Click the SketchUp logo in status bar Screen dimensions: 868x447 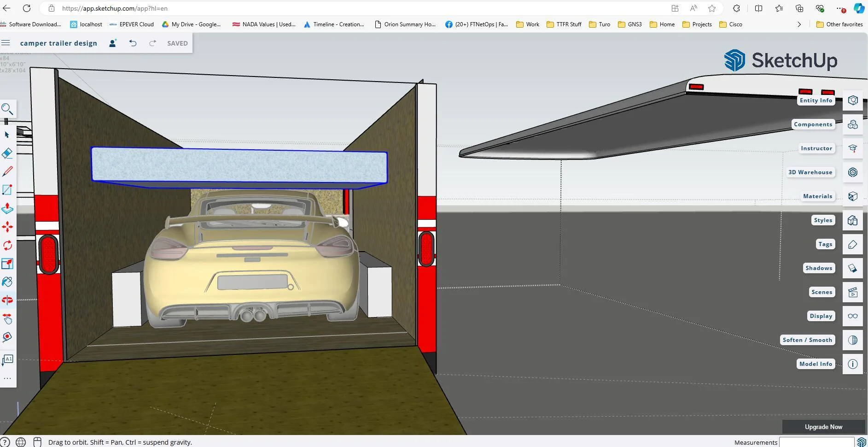(861, 442)
